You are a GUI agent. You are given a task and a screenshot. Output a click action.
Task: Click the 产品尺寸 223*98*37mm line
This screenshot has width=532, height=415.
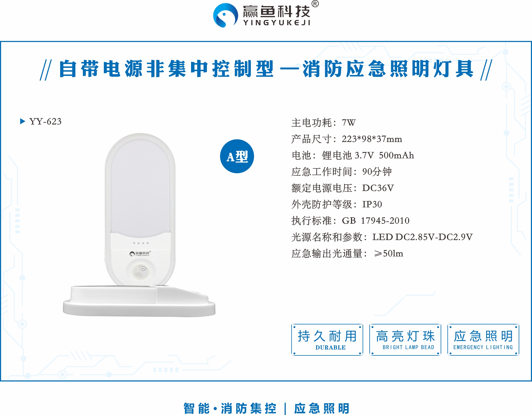click(x=347, y=139)
